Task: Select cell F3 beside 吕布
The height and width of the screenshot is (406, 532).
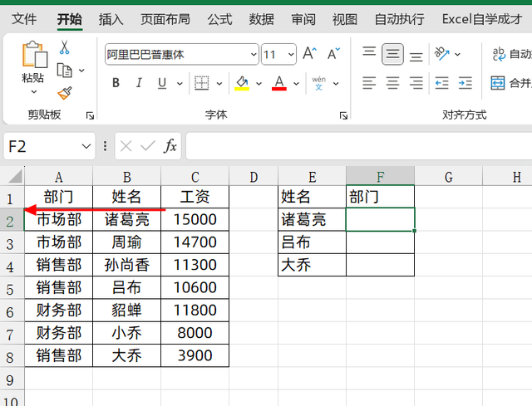Action: click(380, 242)
